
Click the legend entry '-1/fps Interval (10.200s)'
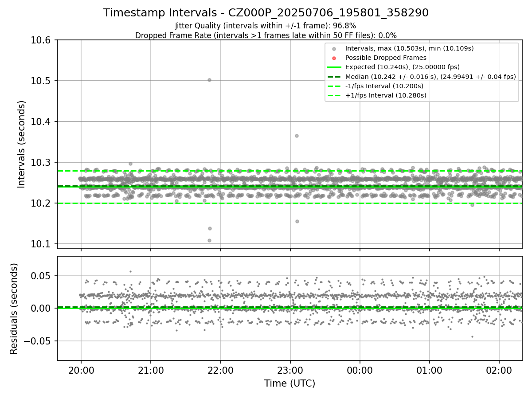384,86
